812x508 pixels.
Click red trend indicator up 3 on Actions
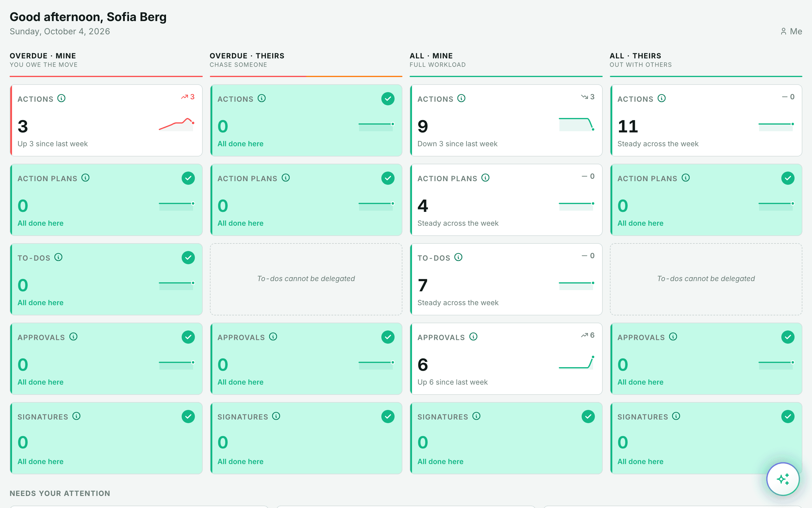point(188,97)
